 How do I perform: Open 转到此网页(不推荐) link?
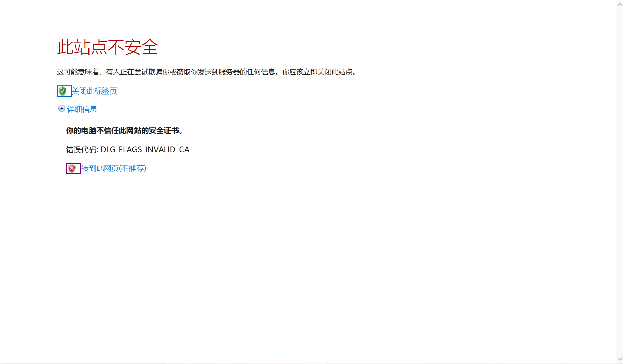[x=114, y=168]
